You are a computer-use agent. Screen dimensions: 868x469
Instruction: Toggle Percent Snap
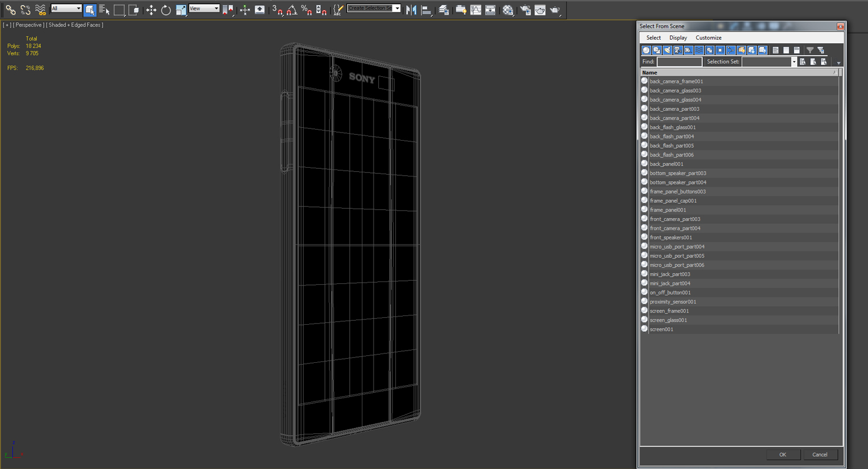(307, 9)
